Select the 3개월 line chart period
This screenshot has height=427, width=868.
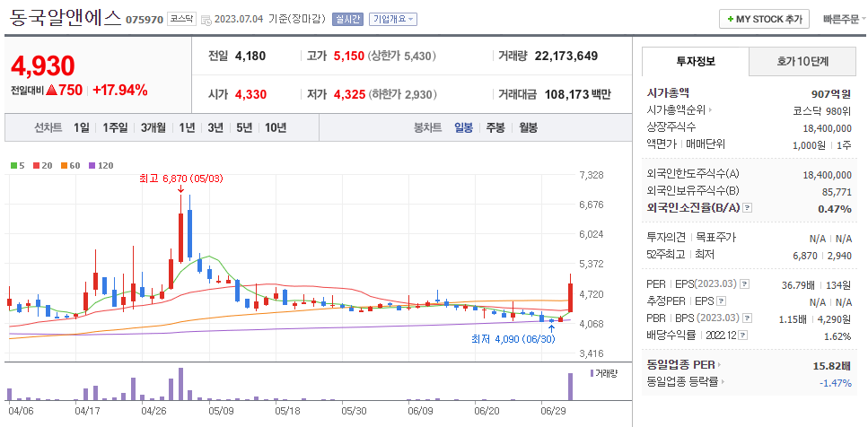[153, 127]
